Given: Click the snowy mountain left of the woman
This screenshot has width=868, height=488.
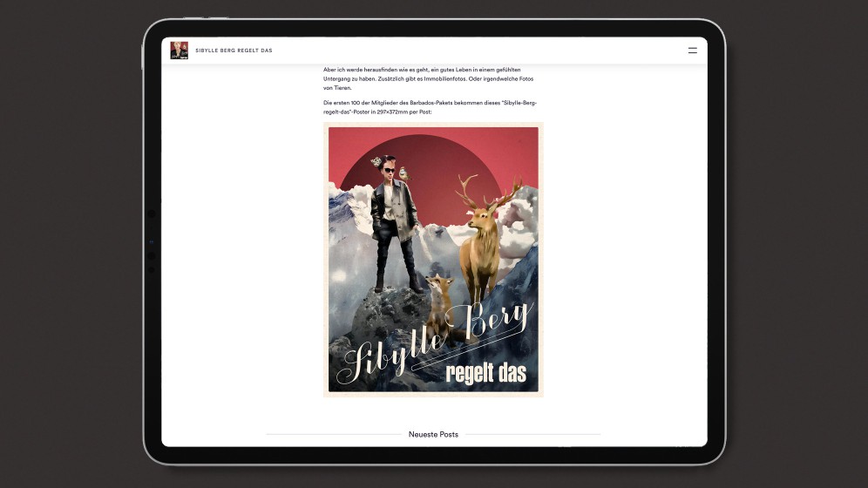Looking at the screenshot, I should pyautogui.click(x=349, y=218).
